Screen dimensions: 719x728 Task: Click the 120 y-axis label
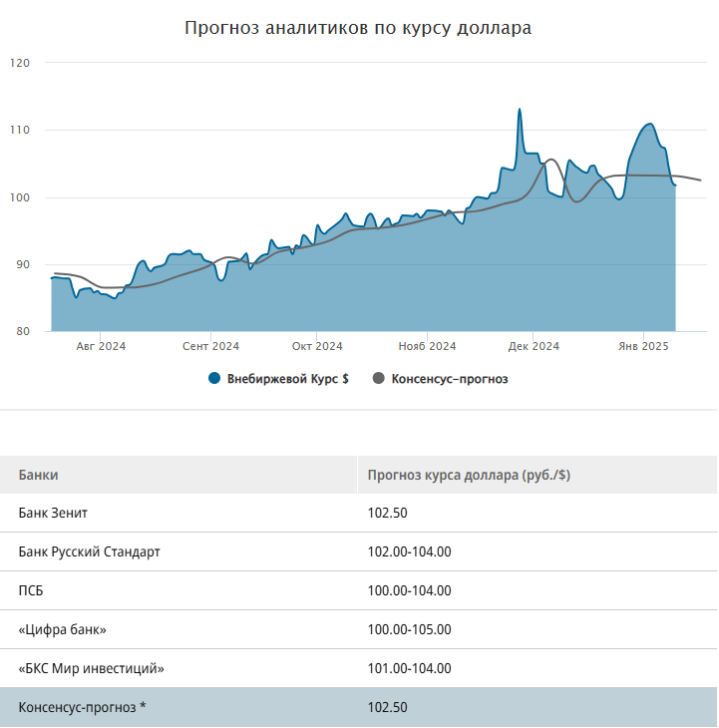(20, 63)
